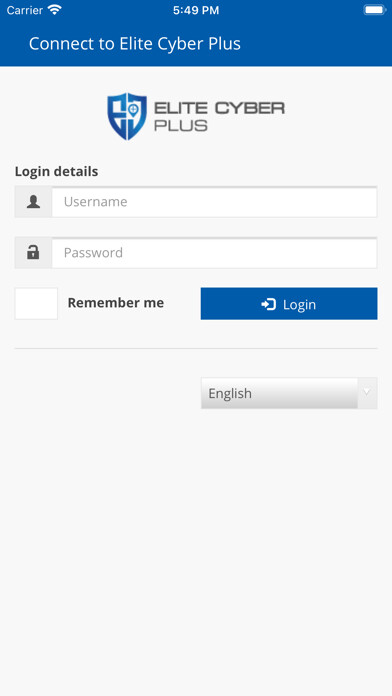Tap the Carrier label in status bar

24,10
